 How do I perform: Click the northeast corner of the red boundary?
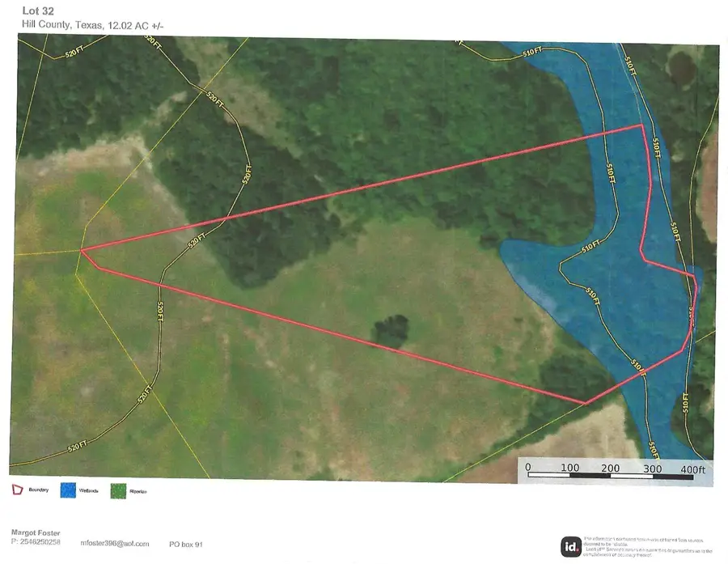coord(642,125)
